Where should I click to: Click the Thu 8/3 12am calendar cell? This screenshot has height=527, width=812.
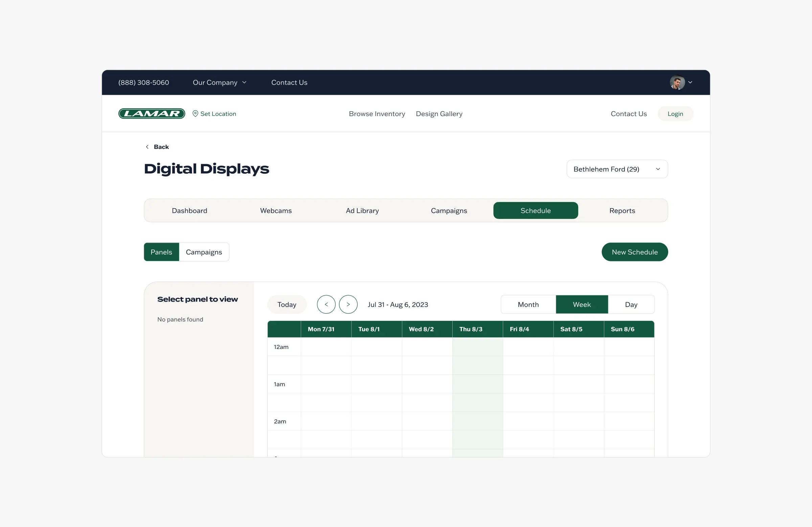(x=477, y=347)
